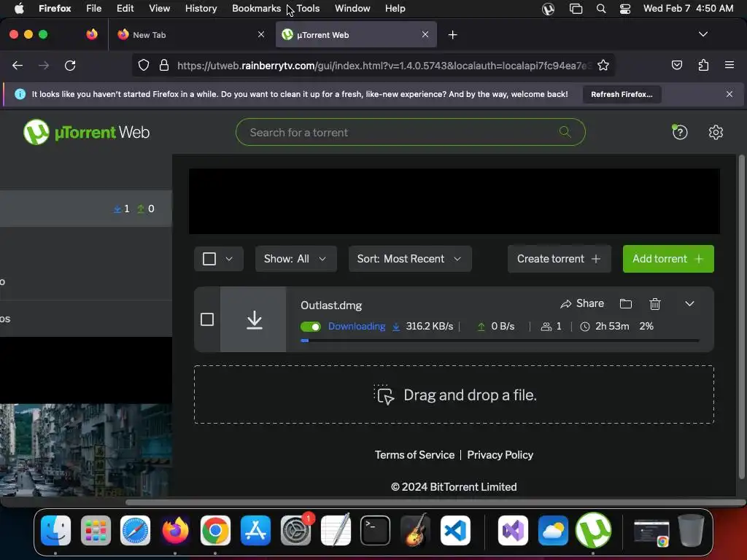Open the Privacy Policy link
The height and width of the screenshot is (560, 747).
point(500,455)
